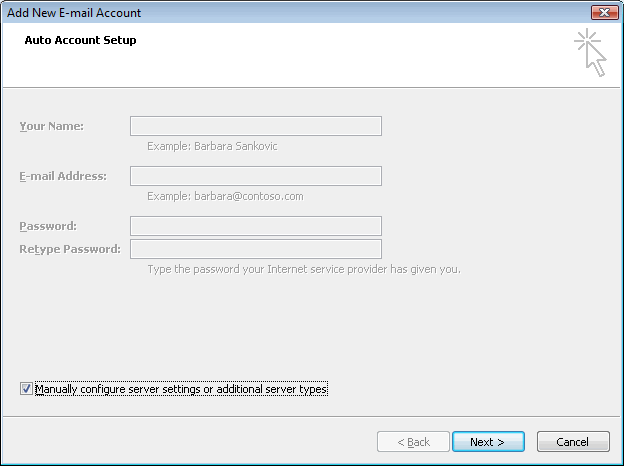Focus the E-mail Address input box
The width and height of the screenshot is (624, 466).
coord(255,176)
